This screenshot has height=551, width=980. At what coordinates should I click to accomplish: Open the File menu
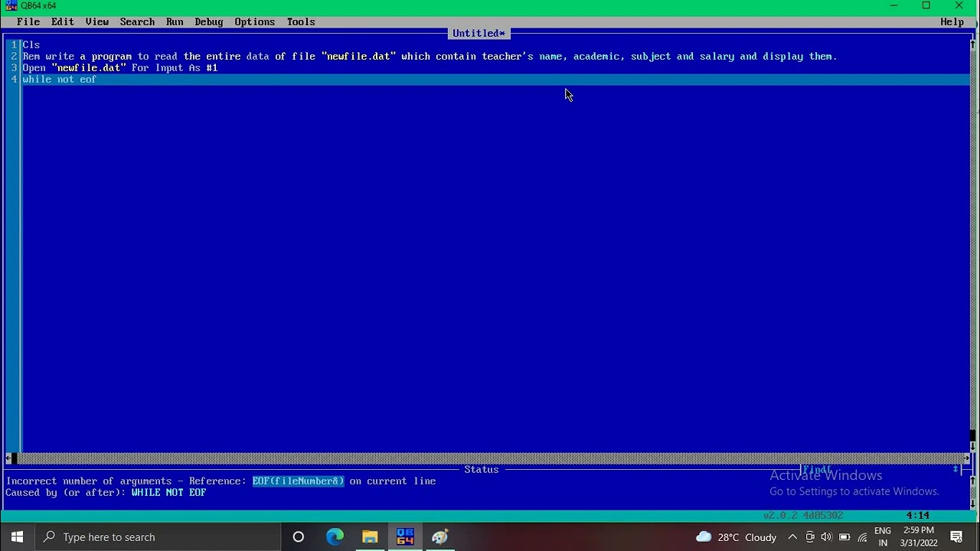point(28,22)
